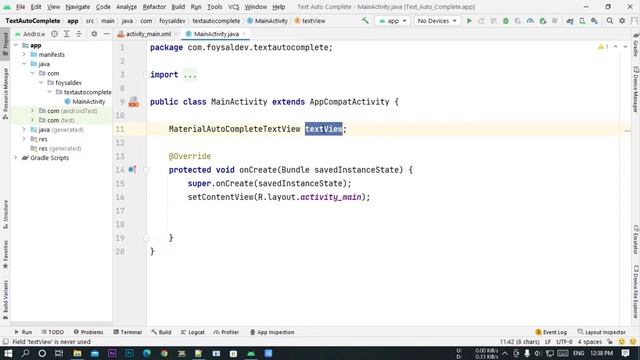Collapse the java folder in tree

coord(24,64)
